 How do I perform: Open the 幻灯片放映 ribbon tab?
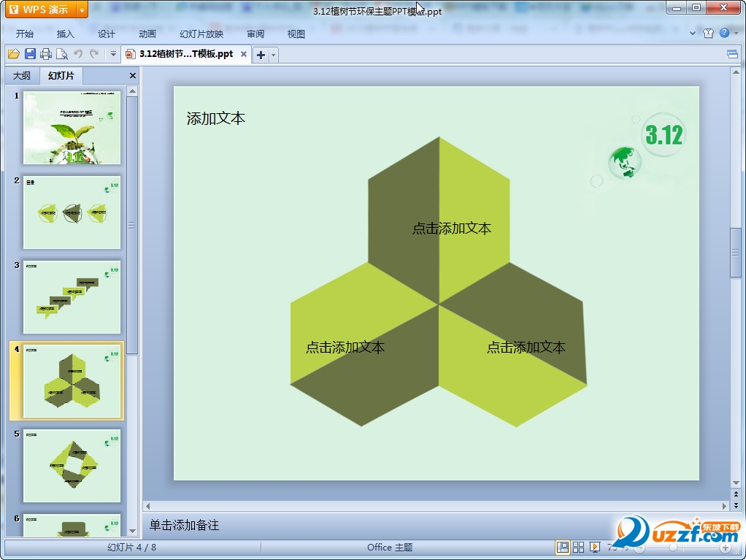pos(201,34)
